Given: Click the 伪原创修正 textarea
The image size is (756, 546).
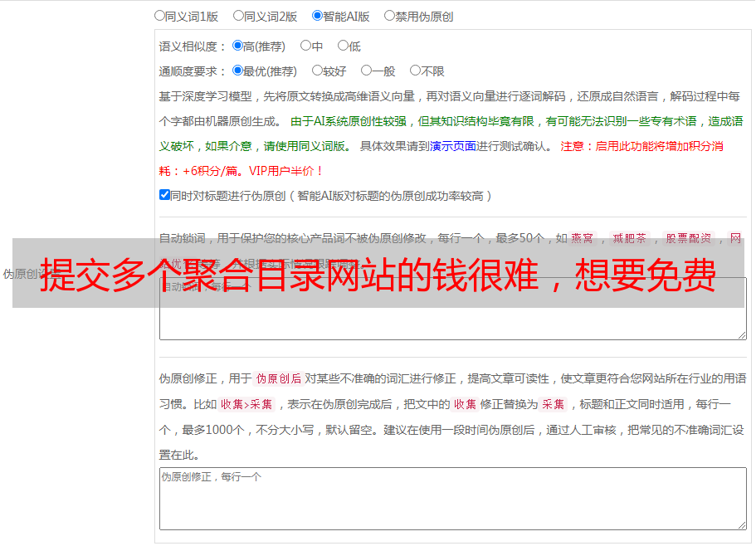Looking at the screenshot, I should tap(453, 499).
